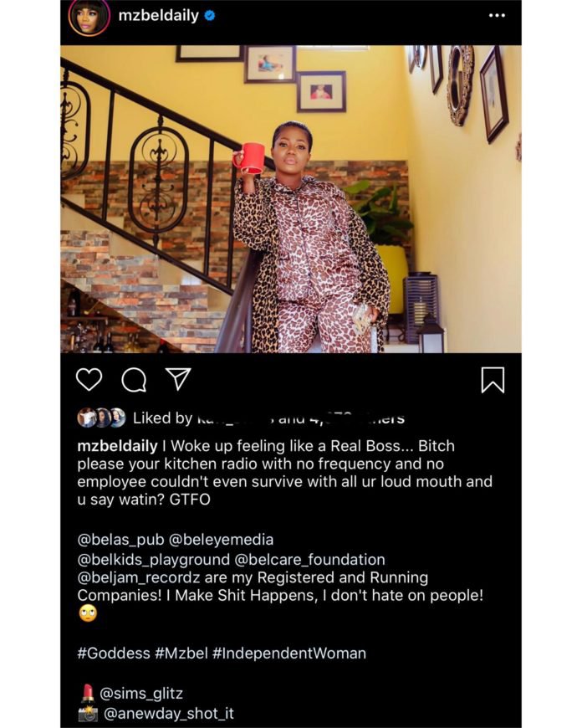Open mzbeldaily profile picture story
The width and height of the screenshot is (582, 728).
pyautogui.click(x=89, y=18)
